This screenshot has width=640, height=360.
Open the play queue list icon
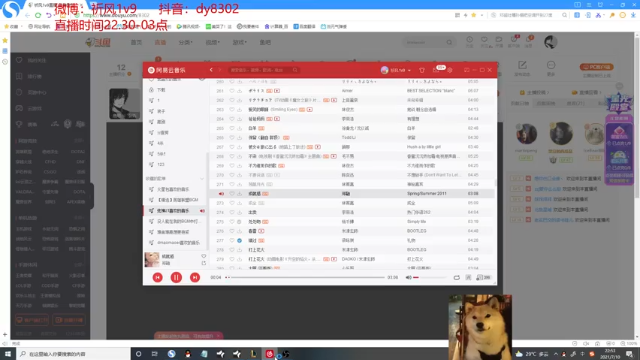(x=483, y=278)
